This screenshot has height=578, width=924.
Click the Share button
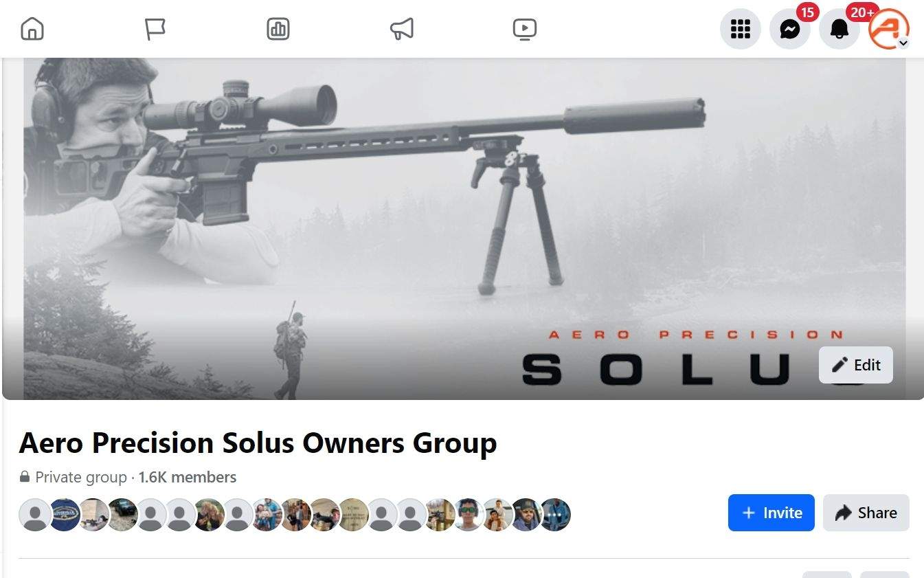pos(866,513)
